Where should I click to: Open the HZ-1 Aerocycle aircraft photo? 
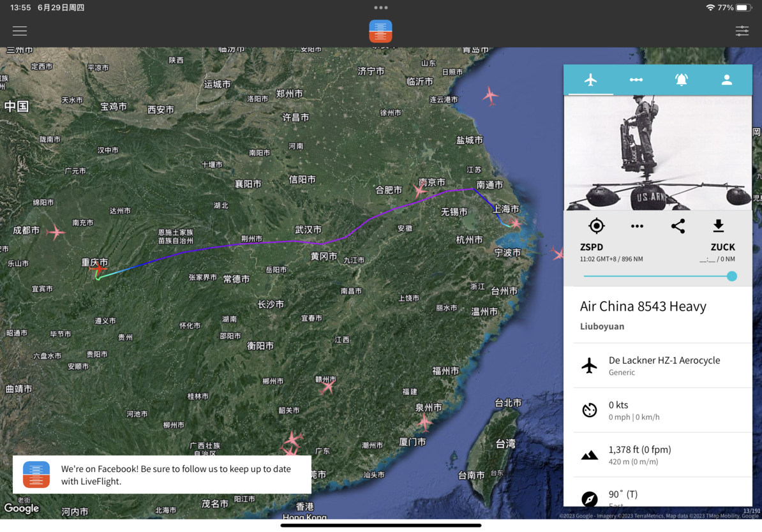658,152
